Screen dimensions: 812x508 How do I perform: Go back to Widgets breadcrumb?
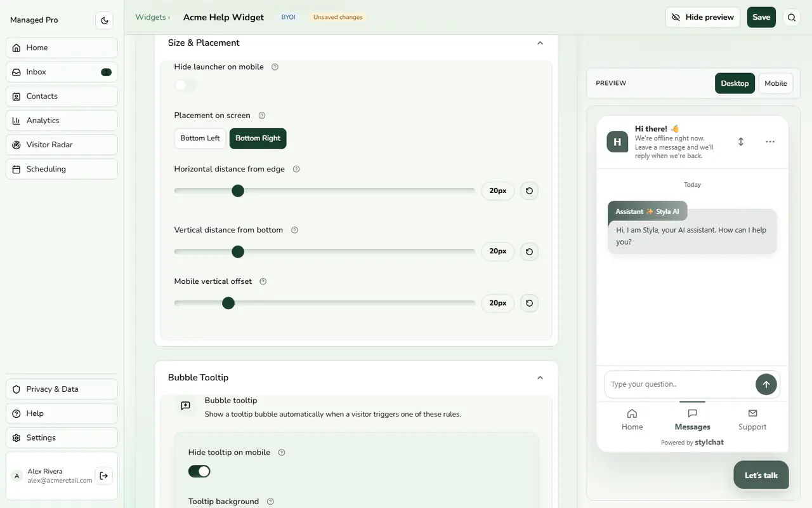tap(150, 17)
